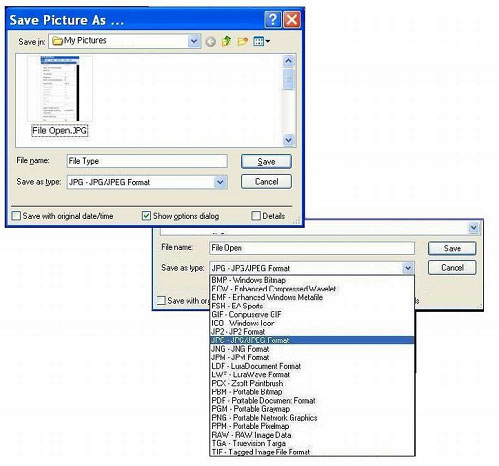Click scroll up arrow in file list

[x=288, y=61]
